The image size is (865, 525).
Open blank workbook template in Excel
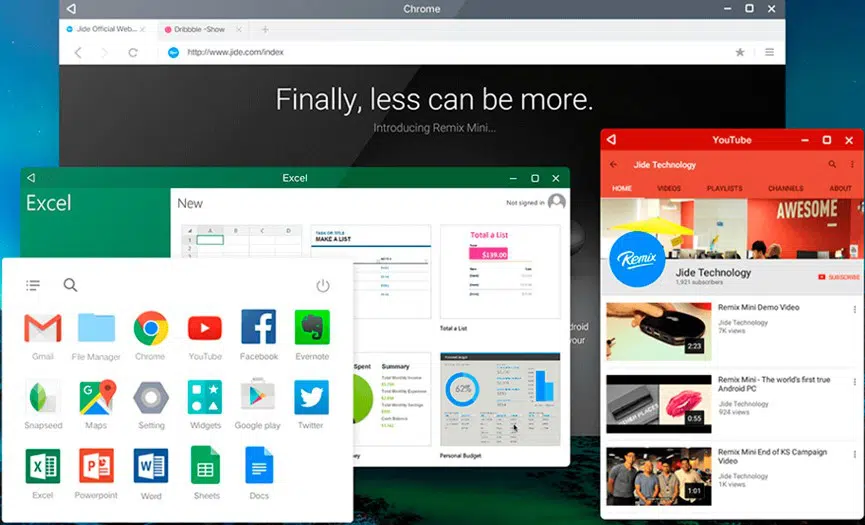coord(242,240)
